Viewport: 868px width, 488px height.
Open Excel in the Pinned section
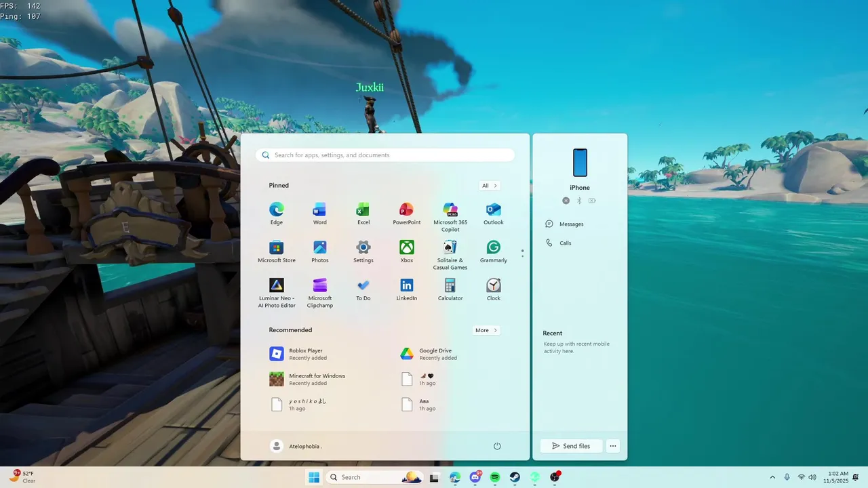click(363, 213)
